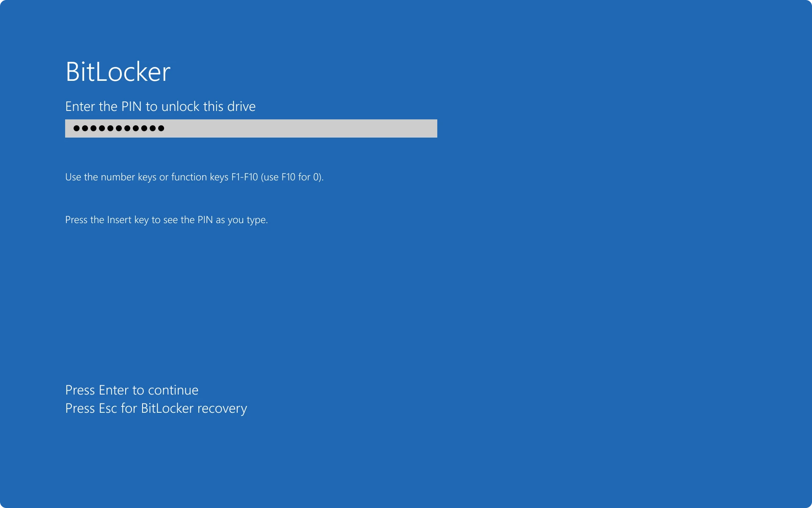The image size is (812, 508).
Task: Click the first PIN dot in the field
Action: pyautogui.click(x=76, y=128)
